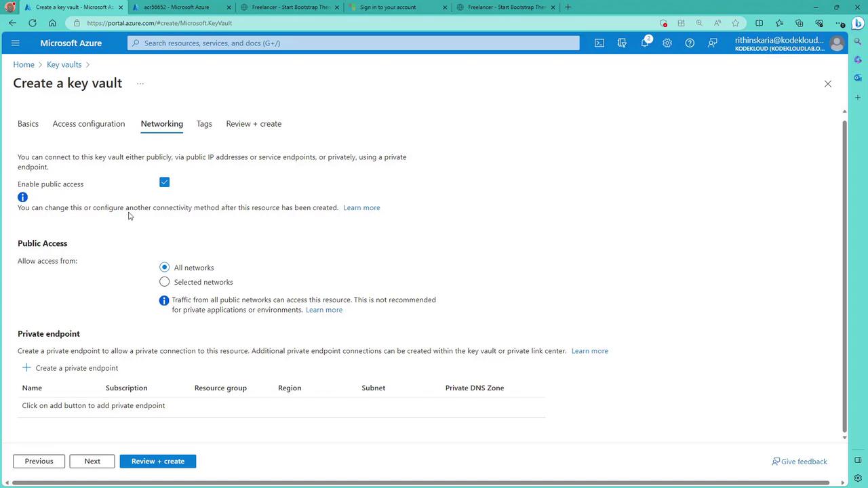Open the Azure notifications bell
Image resolution: width=868 pixels, height=488 pixels.
(645, 43)
